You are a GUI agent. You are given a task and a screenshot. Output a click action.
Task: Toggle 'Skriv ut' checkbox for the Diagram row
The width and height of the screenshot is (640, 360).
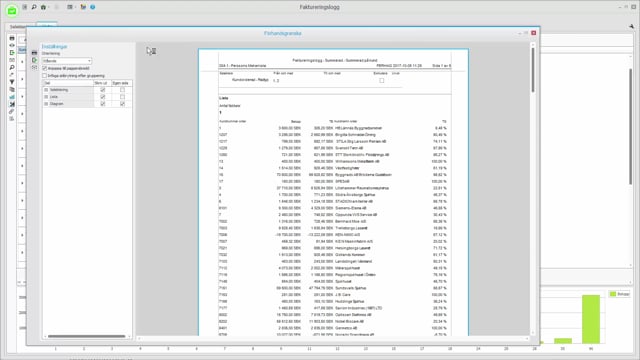click(x=102, y=104)
